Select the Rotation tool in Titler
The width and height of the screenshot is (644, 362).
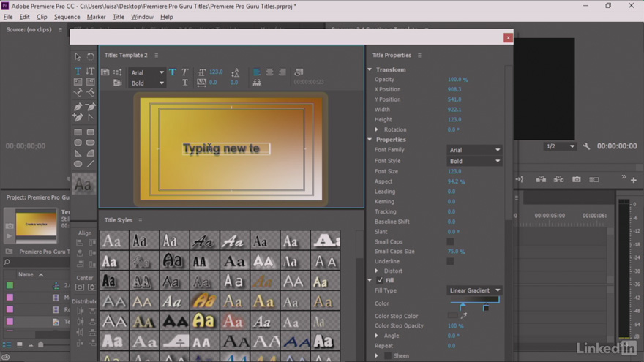pyautogui.click(x=90, y=56)
